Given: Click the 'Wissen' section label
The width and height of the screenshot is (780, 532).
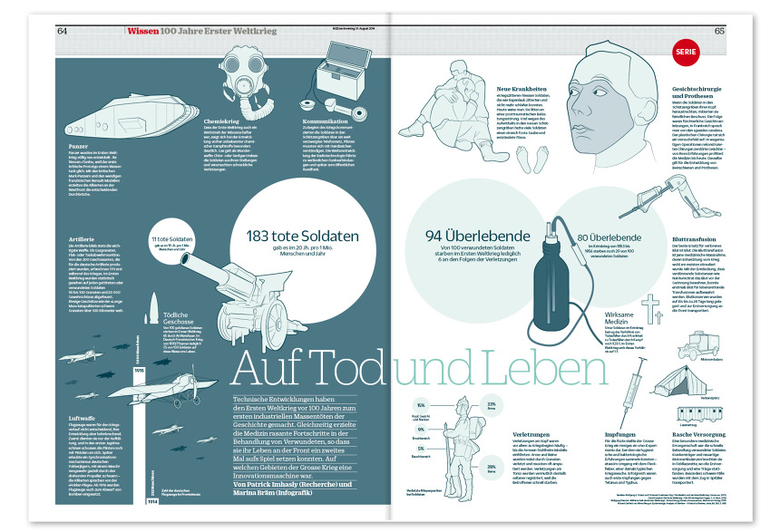Looking at the screenshot, I should [x=142, y=31].
